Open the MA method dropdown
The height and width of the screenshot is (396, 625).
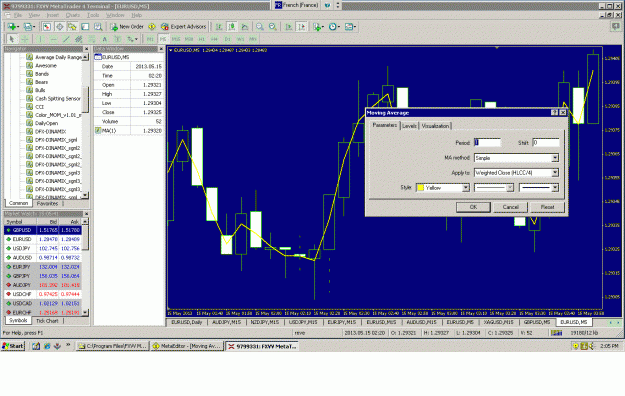pos(554,158)
